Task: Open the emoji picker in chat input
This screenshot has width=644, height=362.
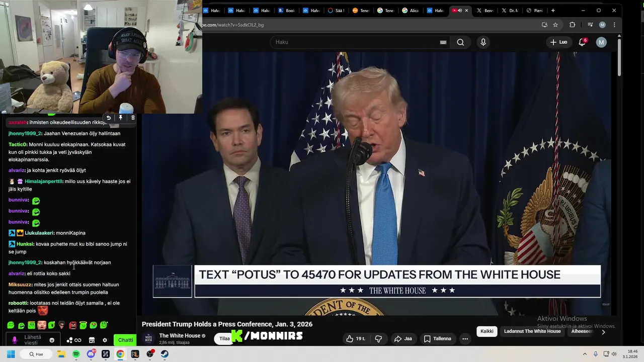Action: coord(52,340)
